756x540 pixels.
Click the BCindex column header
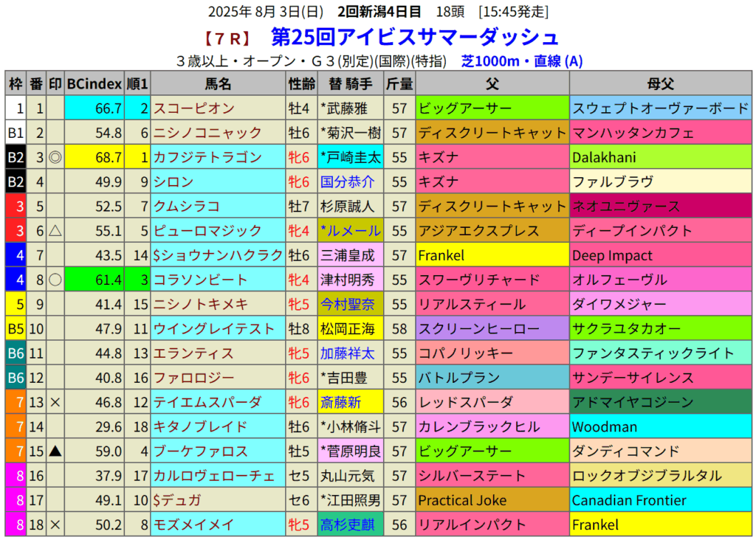tap(94, 83)
